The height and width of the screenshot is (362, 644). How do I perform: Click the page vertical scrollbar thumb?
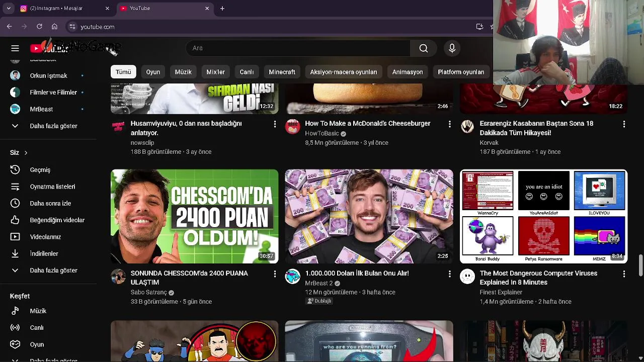640,265
